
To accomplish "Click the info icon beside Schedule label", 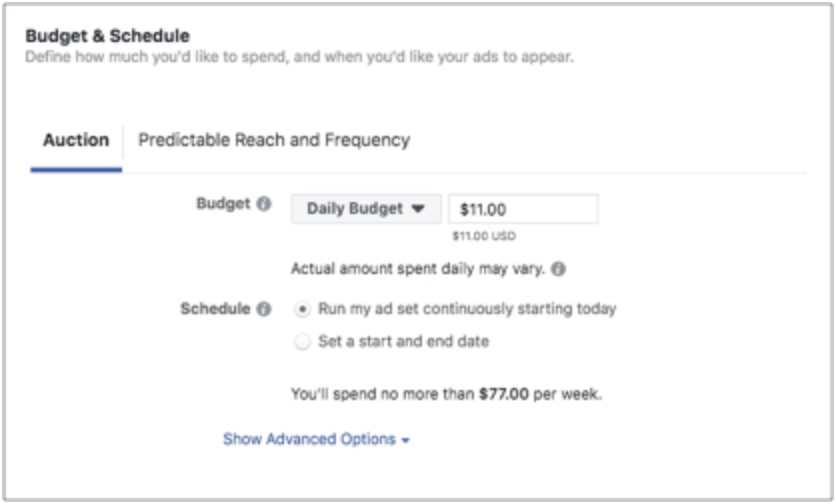I will (x=264, y=309).
